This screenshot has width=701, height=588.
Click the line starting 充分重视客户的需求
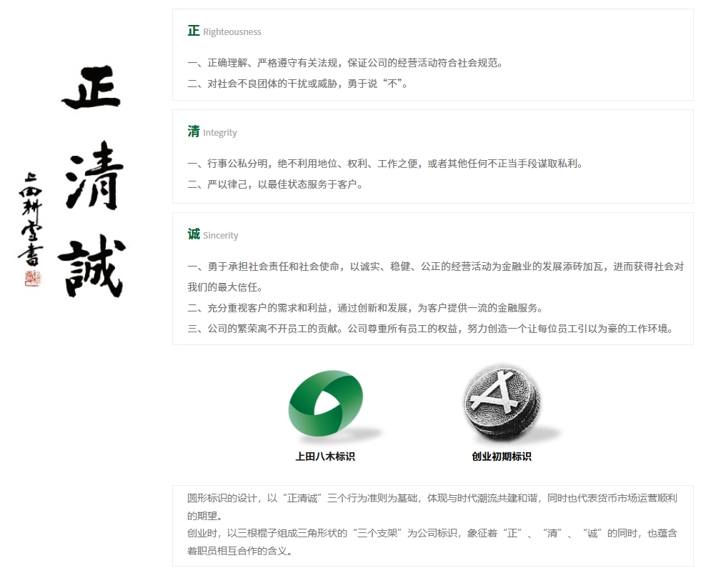tap(365, 308)
